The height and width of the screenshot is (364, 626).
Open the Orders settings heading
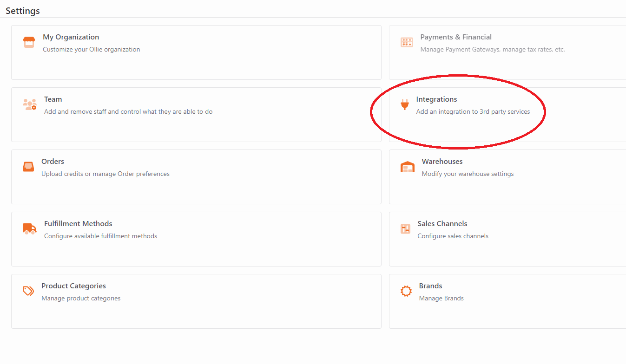pos(53,162)
